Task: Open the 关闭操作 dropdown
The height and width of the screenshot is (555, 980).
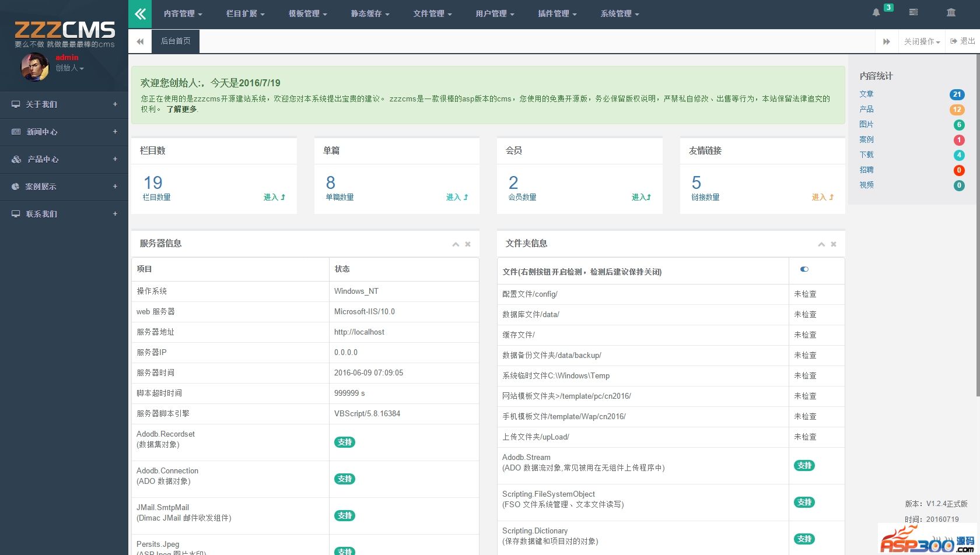Action: click(922, 42)
